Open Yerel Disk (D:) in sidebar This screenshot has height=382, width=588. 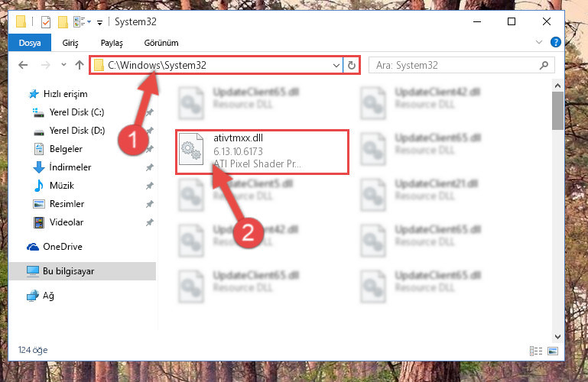[x=77, y=131]
